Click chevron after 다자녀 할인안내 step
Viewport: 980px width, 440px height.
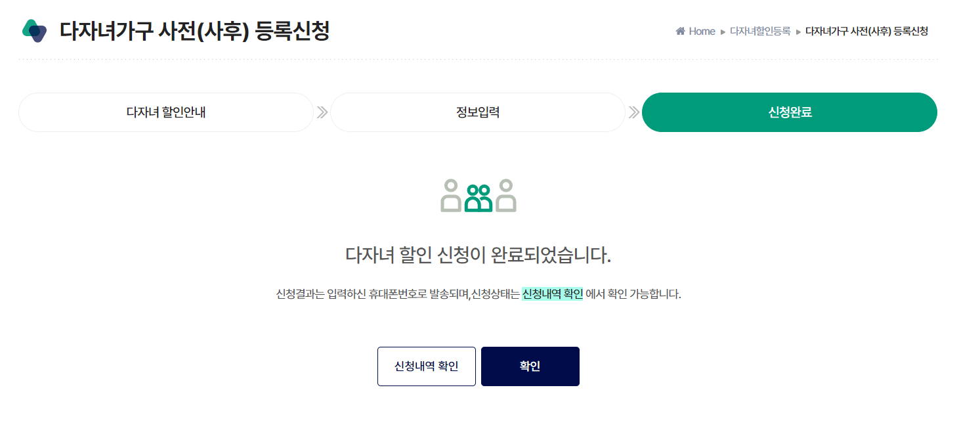point(321,112)
